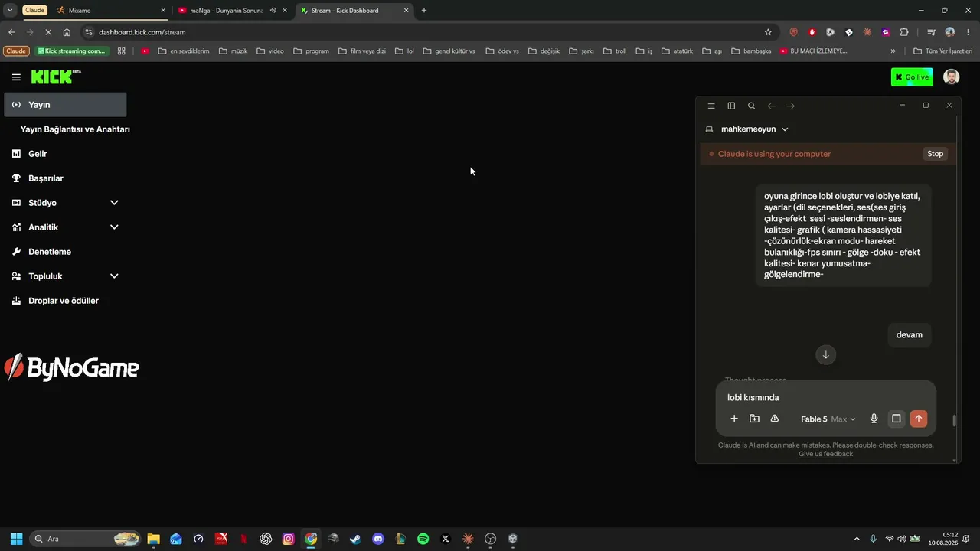The image size is (980, 551).
Task: Jump to latest message with down arrow
Action: pos(825,354)
